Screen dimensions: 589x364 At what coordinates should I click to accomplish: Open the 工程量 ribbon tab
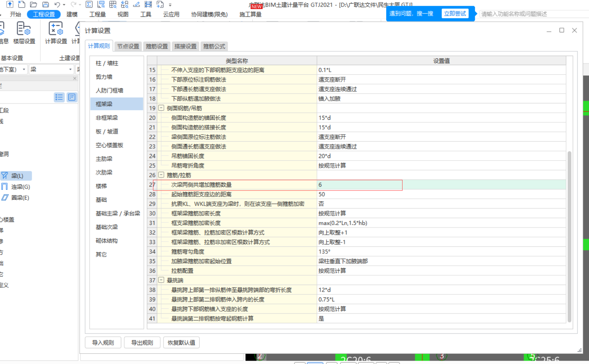pyautogui.click(x=98, y=14)
